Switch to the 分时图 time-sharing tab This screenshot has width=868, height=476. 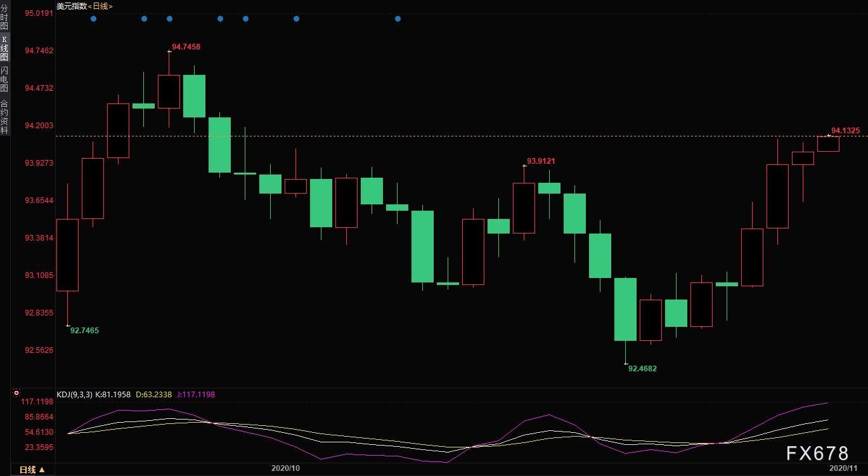click(4, 18)
